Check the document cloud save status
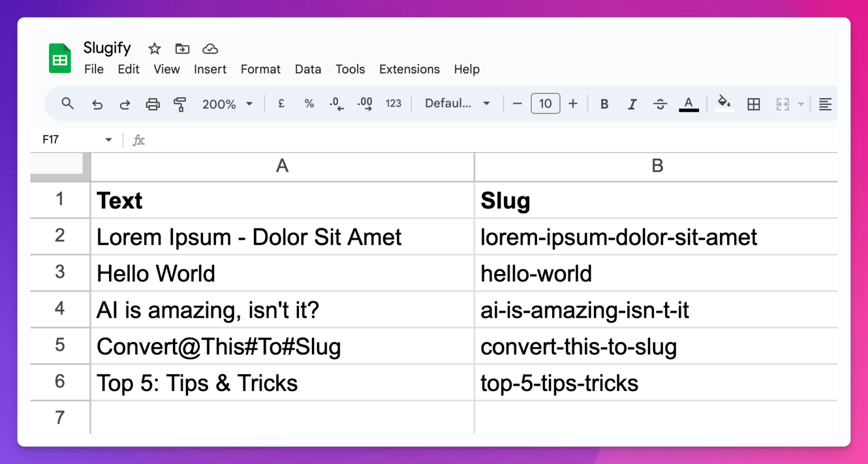This screenshot has width=868, height=464. [x=210, y=49]
